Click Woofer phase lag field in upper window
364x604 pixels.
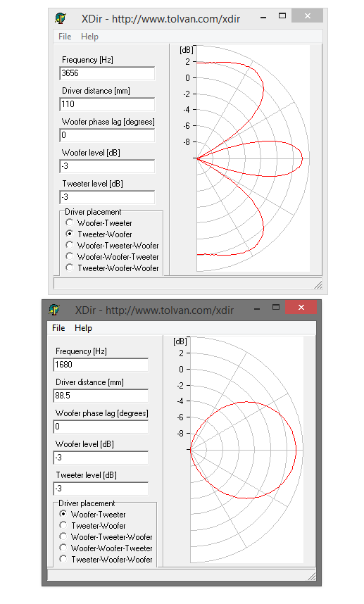pos(107,135)
